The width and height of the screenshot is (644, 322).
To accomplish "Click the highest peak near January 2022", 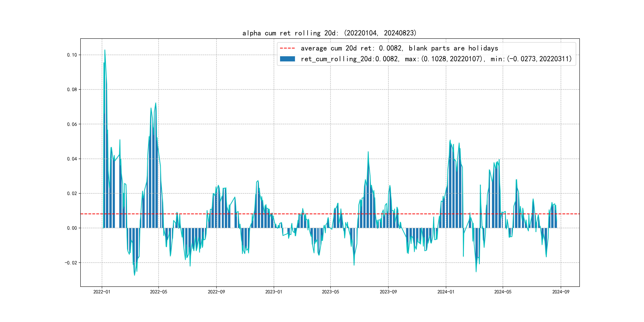I will click(105, 50).
